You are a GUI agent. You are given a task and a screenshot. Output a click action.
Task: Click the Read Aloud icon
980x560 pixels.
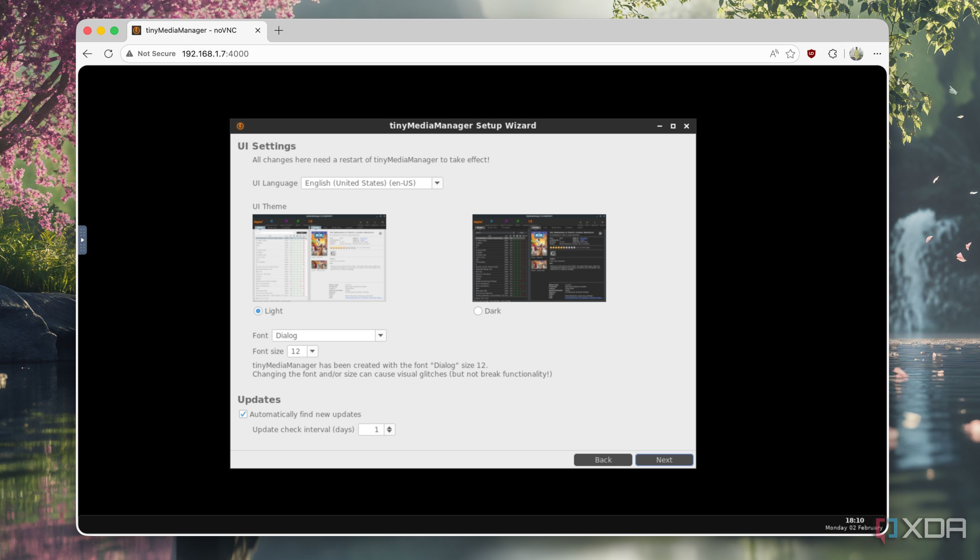[774, 54]
